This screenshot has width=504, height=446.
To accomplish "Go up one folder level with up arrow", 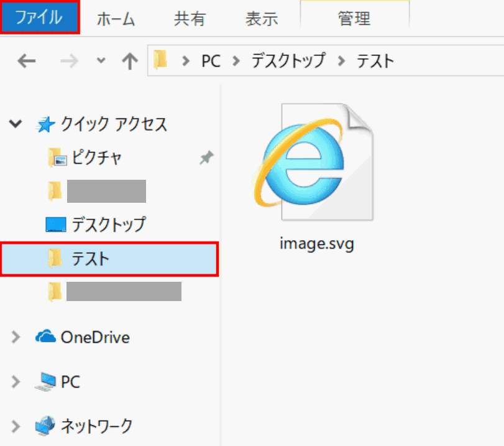I will click(x=130, y=61).
